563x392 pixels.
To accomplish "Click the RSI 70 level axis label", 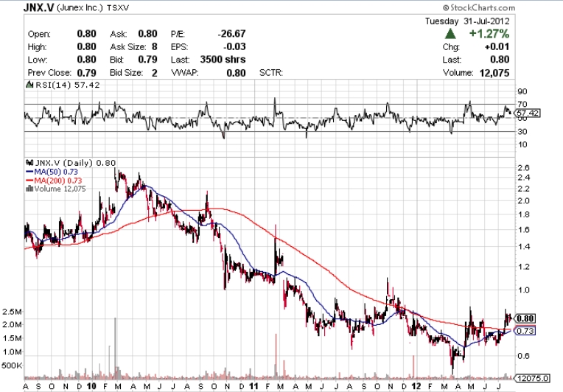I will 522,105.
